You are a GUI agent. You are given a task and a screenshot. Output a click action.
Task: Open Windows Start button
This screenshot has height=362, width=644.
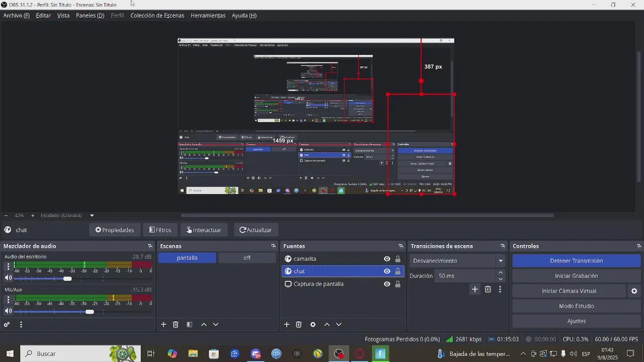[10, 354]
